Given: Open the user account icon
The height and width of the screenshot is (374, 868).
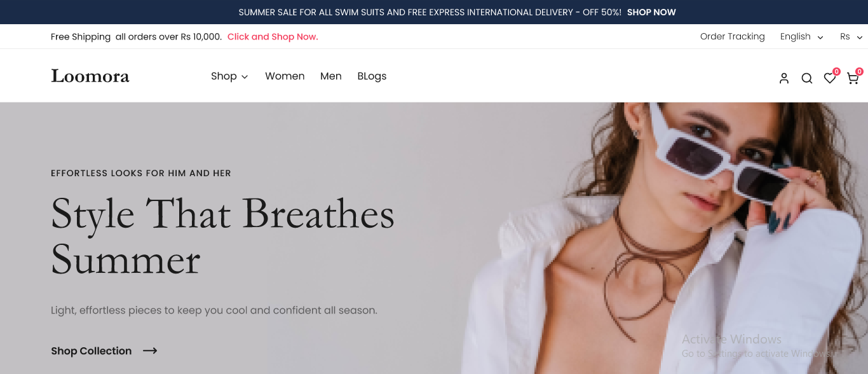Looking at the screenshot, I should tap(784, 78).
